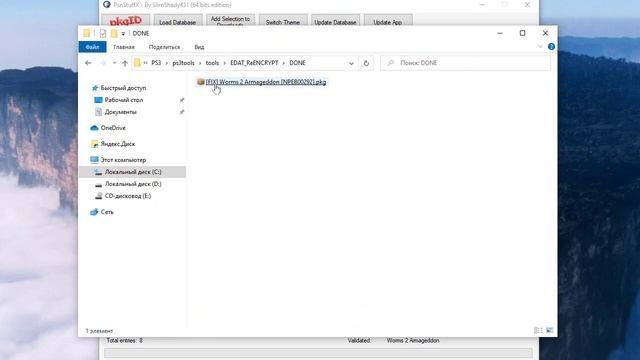Screen dimensions: 640x360
Task: Click Update Database in PsnStuffX window
Action: tap(335, 21)
